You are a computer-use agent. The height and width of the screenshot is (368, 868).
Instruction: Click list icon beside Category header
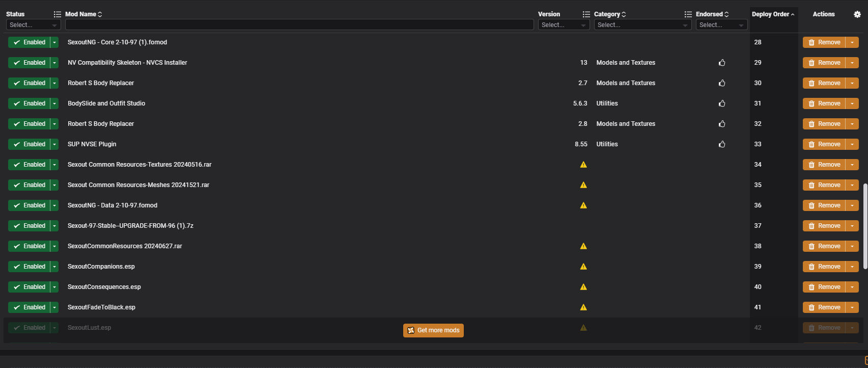point(688,14)
